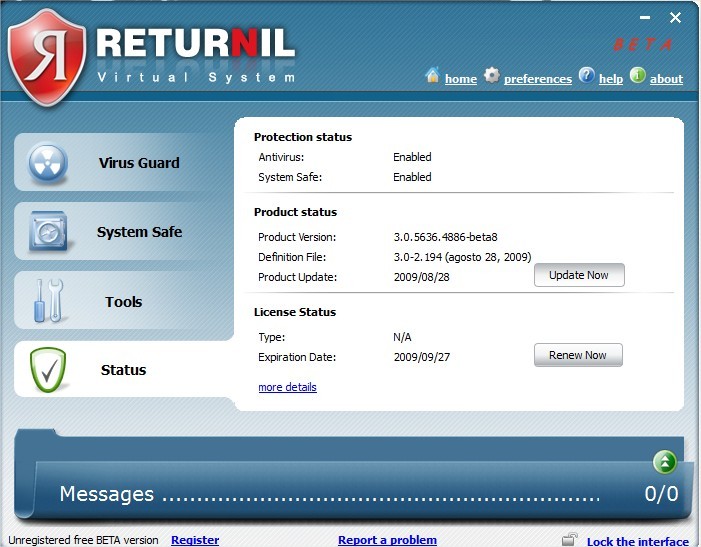701x547 pixels.
Task: Click the Status green shield checkmark icon
Action: click(x=48, y=370)
